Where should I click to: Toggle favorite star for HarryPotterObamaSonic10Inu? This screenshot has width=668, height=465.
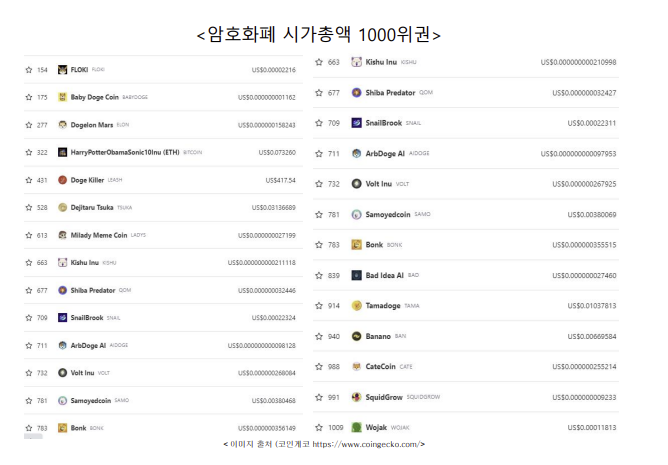[29, 152]
